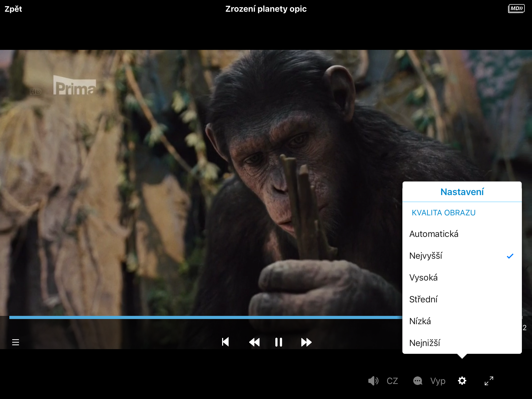This screenshot has height=399, width=532.
Task: Open the CZ audio language selector
Action: point(392,381)
